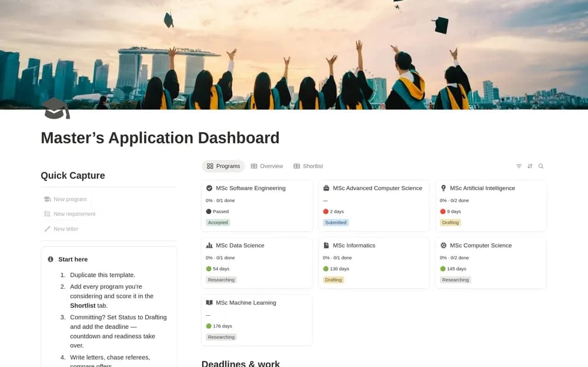Image resolution: width=588 pixels, height=367 pixels.
Task: Click the sort arrows icon
Action: pos(530,166)
